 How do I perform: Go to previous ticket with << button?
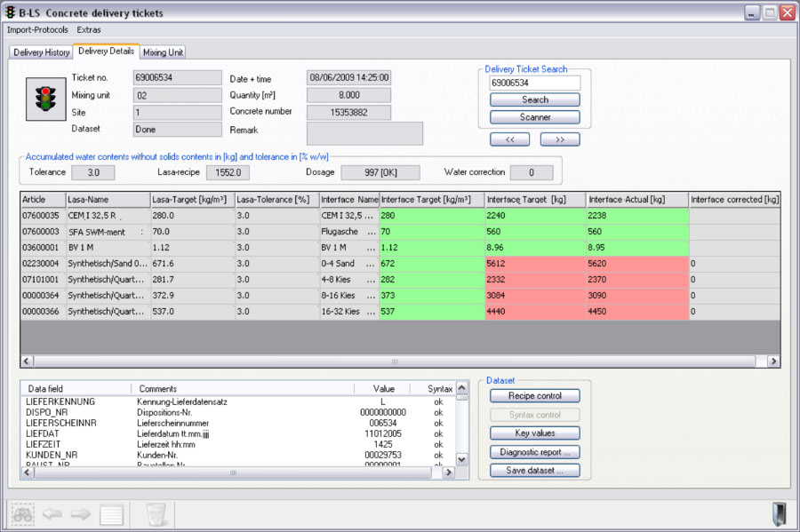[x=509, y=139]
